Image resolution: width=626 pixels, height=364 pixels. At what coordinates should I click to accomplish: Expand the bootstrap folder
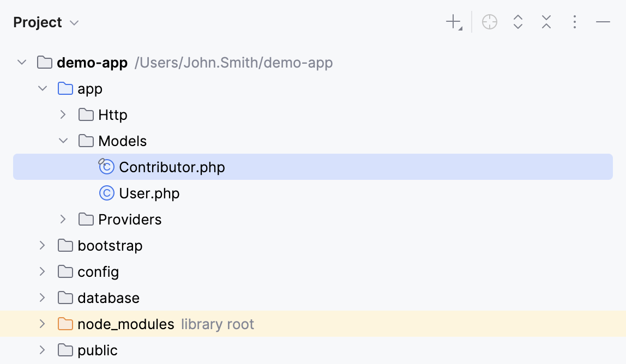tap(42, 245)
